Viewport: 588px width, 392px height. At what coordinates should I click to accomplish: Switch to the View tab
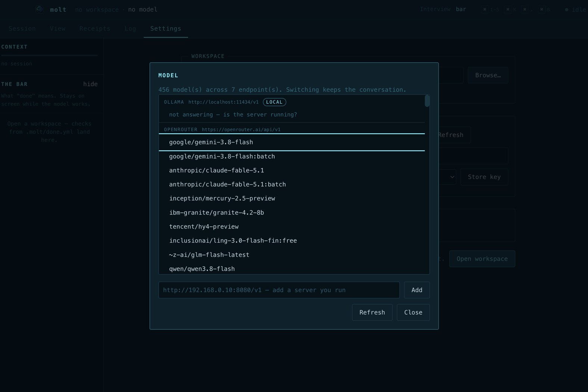pyautogui.click(x=57, y=29)
